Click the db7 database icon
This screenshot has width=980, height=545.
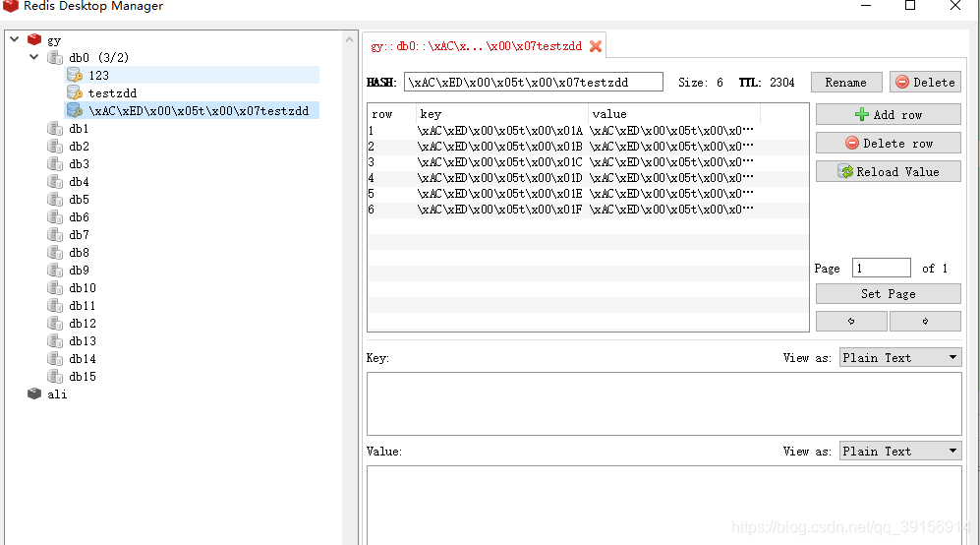tap(55, 235)
